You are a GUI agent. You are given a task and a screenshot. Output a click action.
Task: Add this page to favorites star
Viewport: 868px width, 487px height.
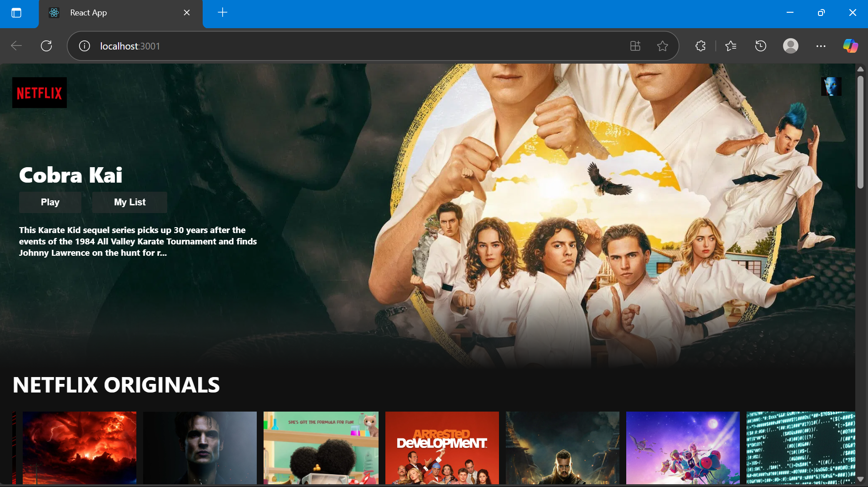[662, 46]
